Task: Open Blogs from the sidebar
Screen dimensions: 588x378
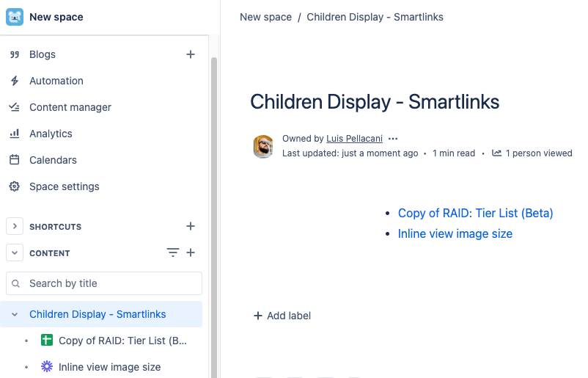Action: pyautogui.click(x=43, y=54)
